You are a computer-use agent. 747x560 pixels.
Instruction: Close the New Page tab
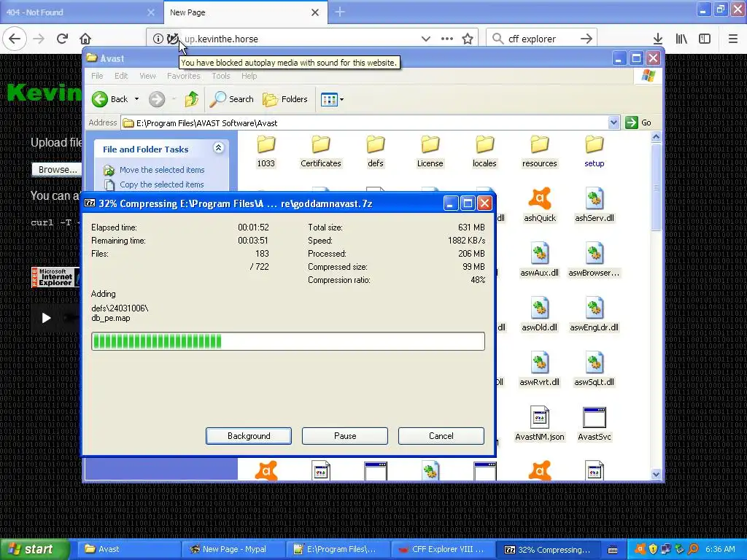[x=315, y=12]
